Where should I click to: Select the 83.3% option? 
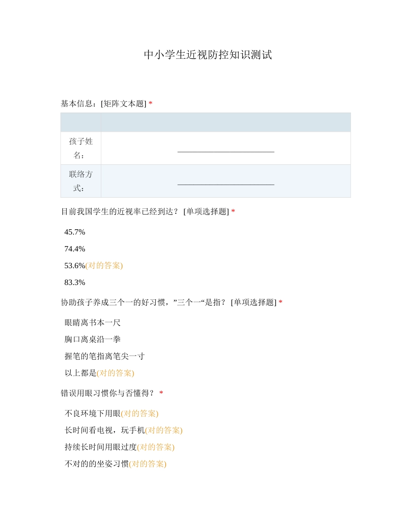coord(75,282)
